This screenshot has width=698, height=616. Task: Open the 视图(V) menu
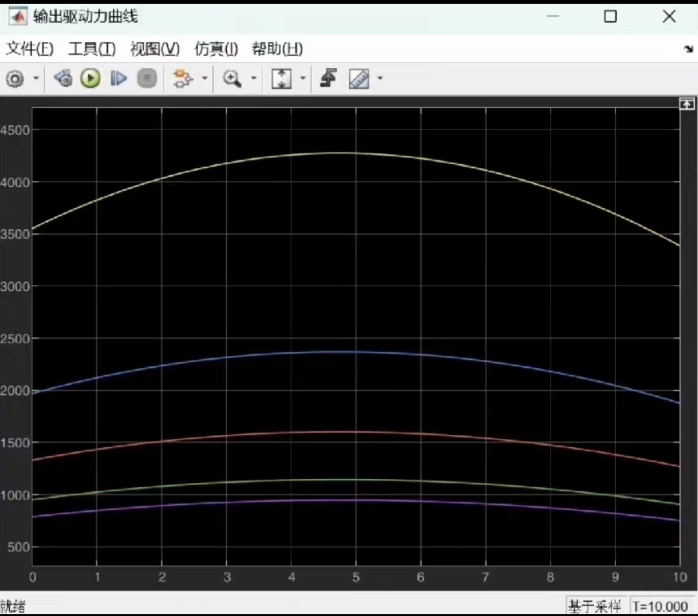pos(155,48)
